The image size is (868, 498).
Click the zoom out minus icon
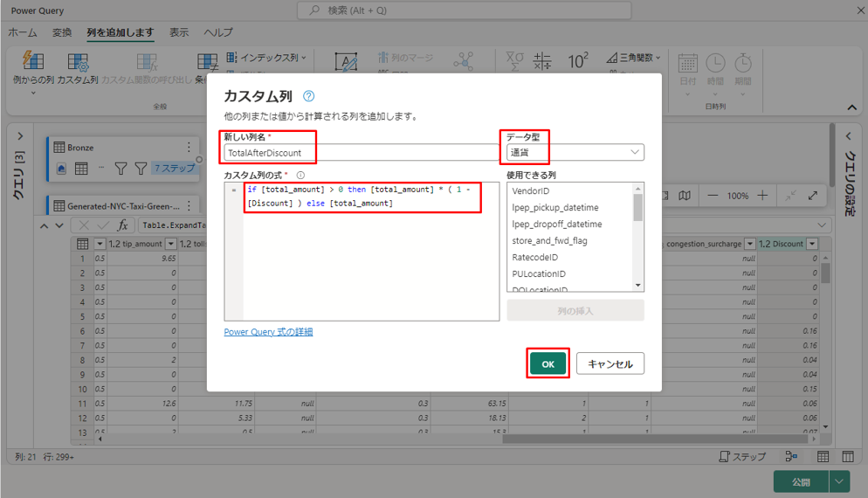pyautogui.click(x=713, y=196)
